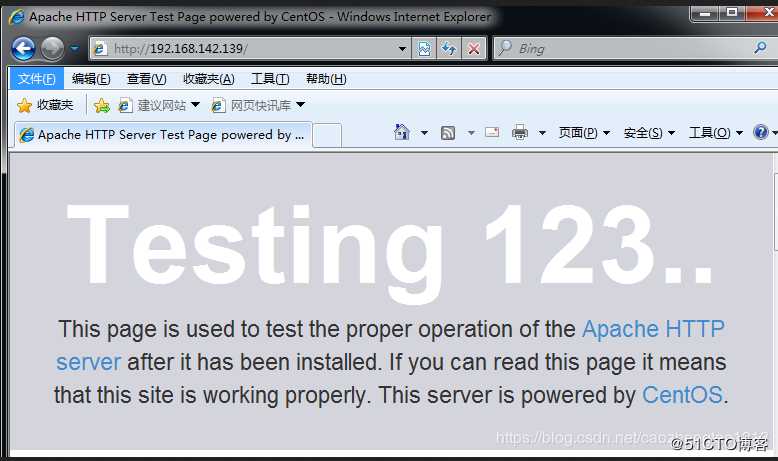Click the Forward navigation arrow button
Viewport: 778px width, 461px height.
coord(52,49)
